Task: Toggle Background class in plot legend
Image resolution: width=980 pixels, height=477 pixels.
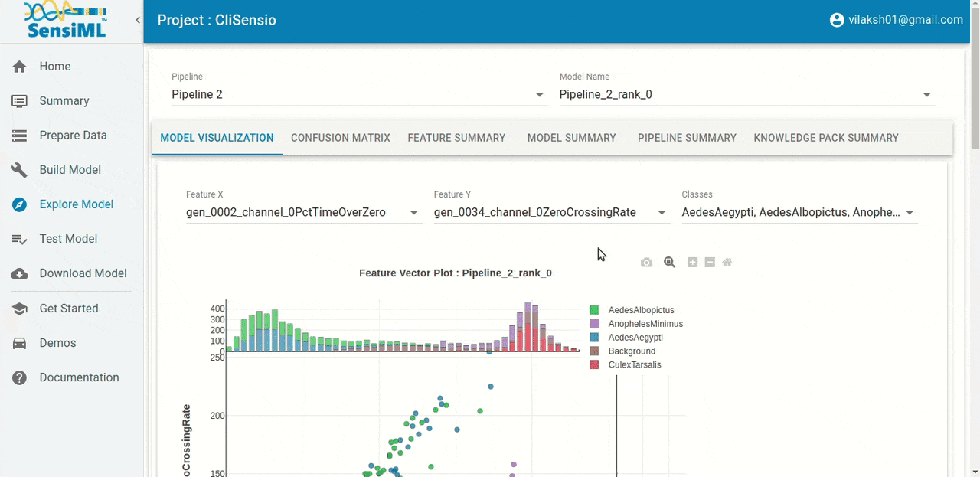Action: tap(632, 351)
